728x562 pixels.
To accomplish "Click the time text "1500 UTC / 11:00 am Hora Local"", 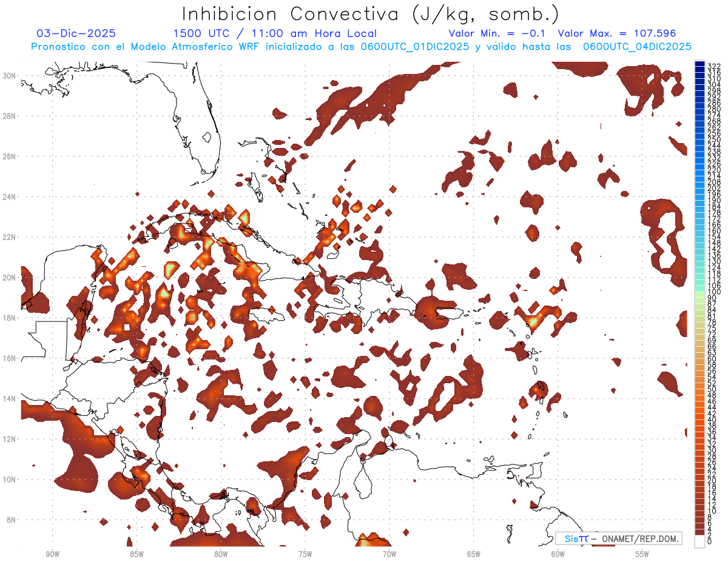I will point(275,34).
